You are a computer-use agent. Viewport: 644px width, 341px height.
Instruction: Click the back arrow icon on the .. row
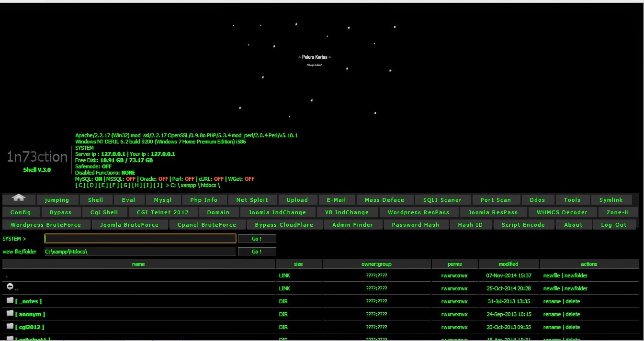(x=10, y=286)
